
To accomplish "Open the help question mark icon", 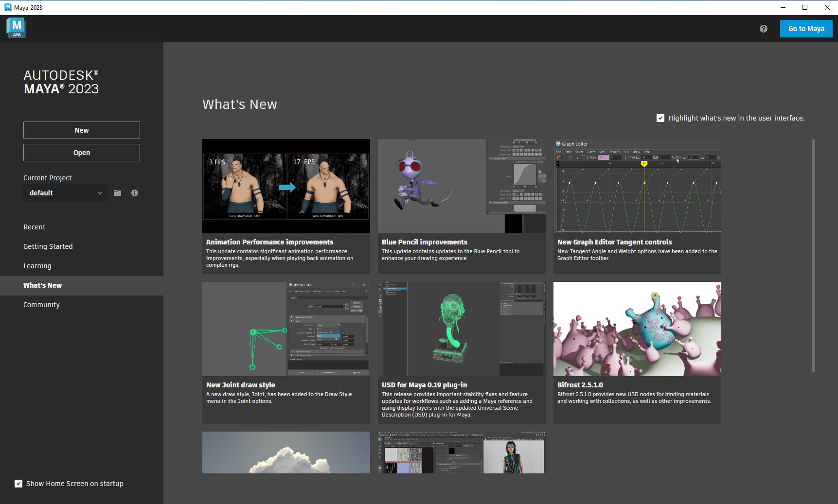I will (x=764, y=29).
